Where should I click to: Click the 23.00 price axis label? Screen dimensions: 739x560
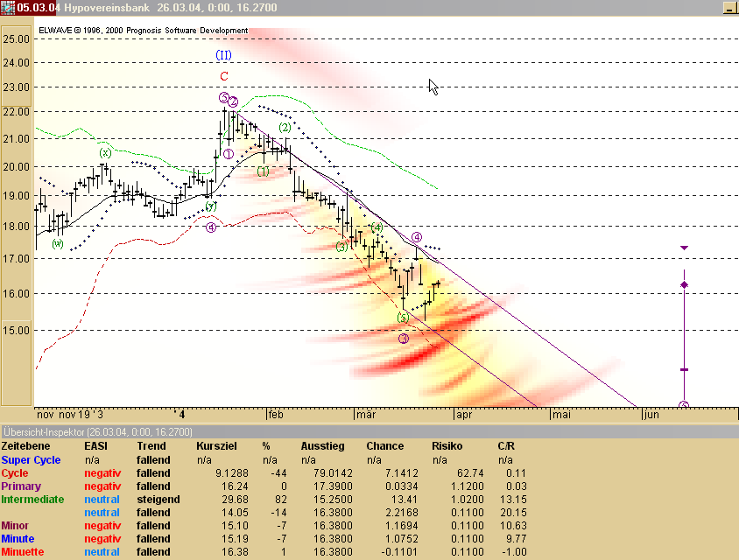[x=17, y=87]
